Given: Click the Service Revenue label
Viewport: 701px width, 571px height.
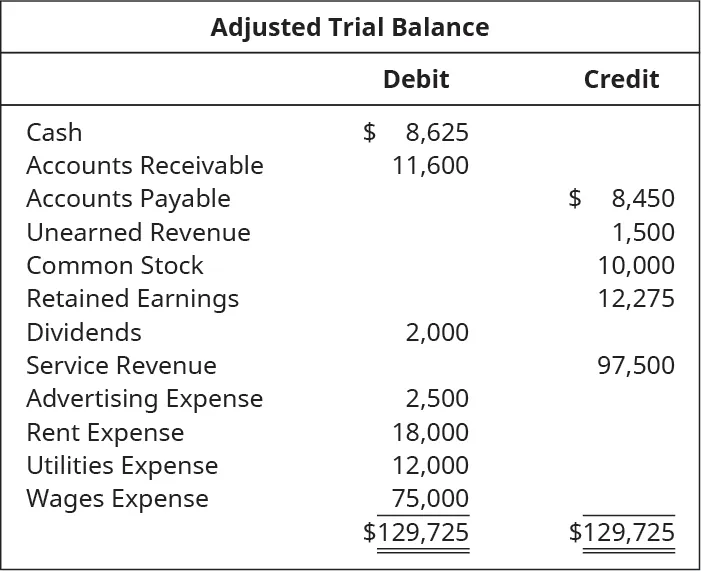Looking at the screenshot, I should (121, 365).
